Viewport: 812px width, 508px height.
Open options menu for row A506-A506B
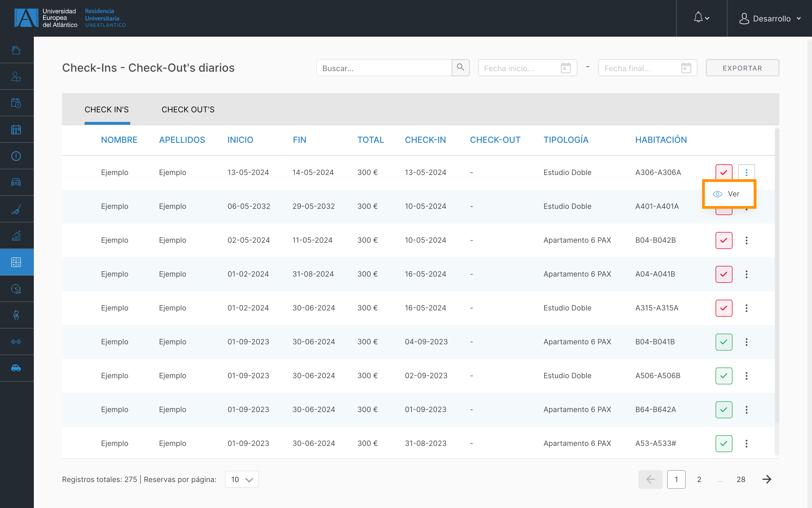click(747, 376)
